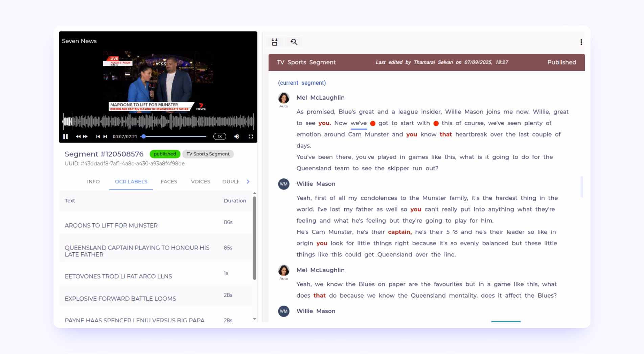Open the VOICES tab
The width and height of the screenshot is (644, 354).
pos(201,182)
